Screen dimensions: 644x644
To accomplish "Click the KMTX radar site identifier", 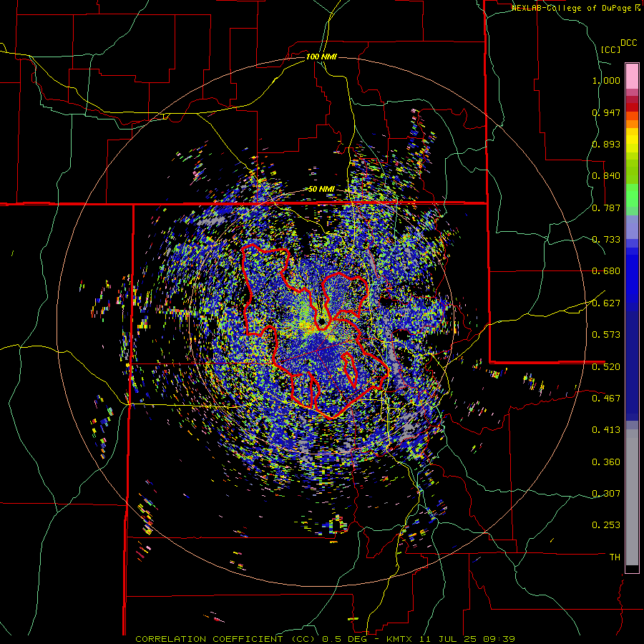I will pyautogui.click(x=401, y=639).
